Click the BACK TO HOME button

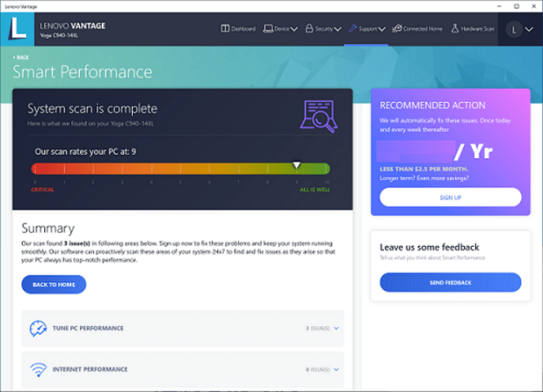click(x=54, y=284)
